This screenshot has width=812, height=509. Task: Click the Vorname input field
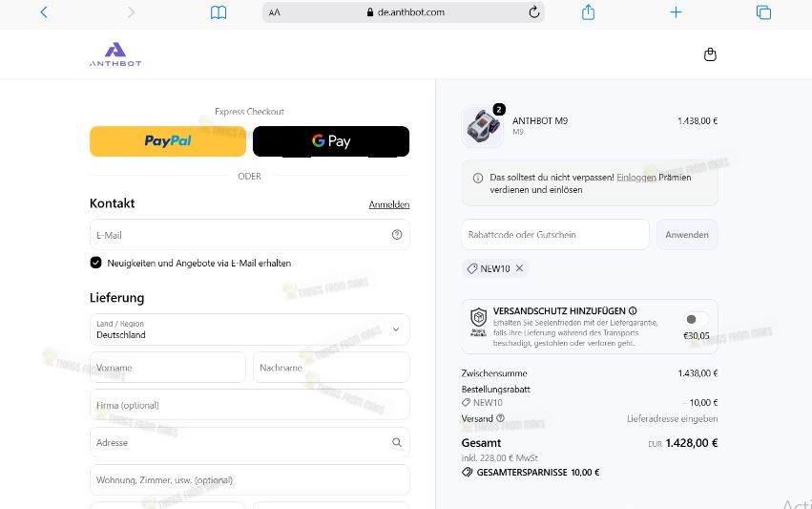coord(168,368)
